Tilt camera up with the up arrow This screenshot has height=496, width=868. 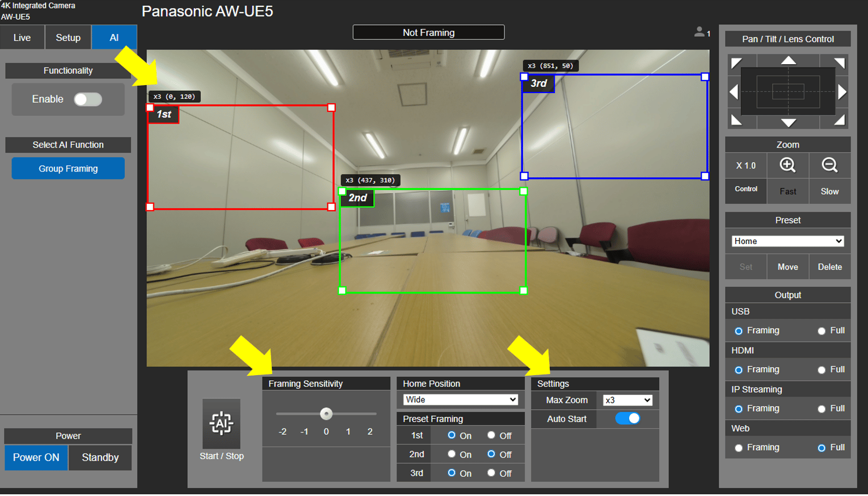click(x=788, y=60)
